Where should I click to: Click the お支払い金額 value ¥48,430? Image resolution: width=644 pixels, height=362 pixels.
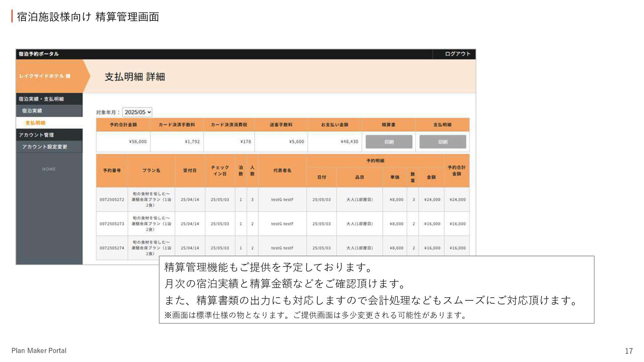(349, 142)
